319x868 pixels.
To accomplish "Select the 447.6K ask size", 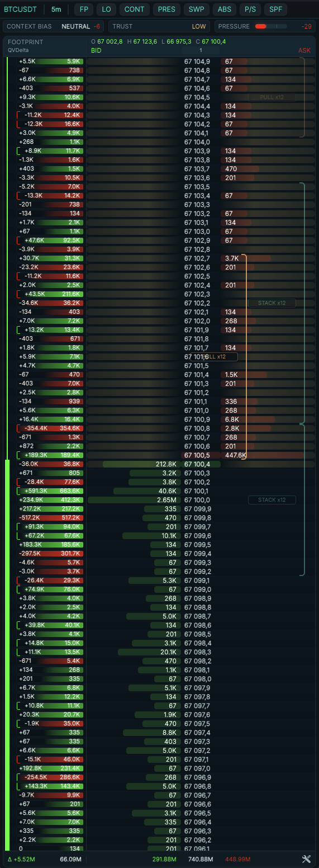I will 235,455.
